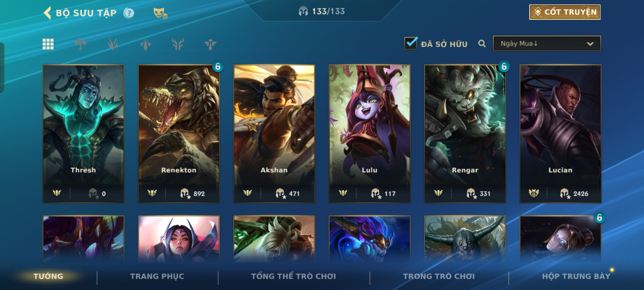This screenshot has height=290, width=644.
Task: Toggle the Đã Sở Hữu checkbox
Action: [x=411, y=43]
